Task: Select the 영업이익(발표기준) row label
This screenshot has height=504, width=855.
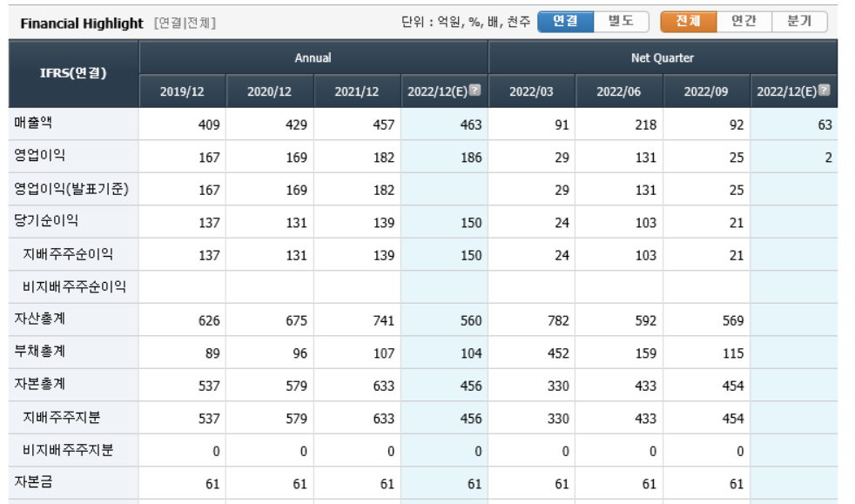Action: pos(71,189)
